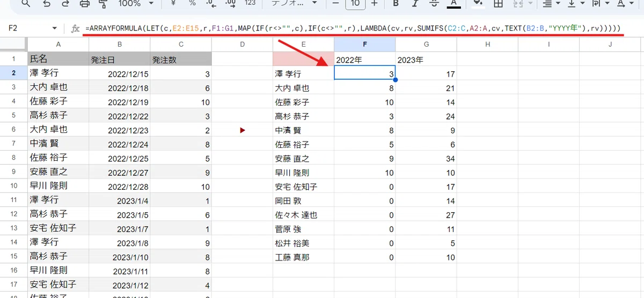
Task: Click 松井 裕美 in column E
Action: 303,243
